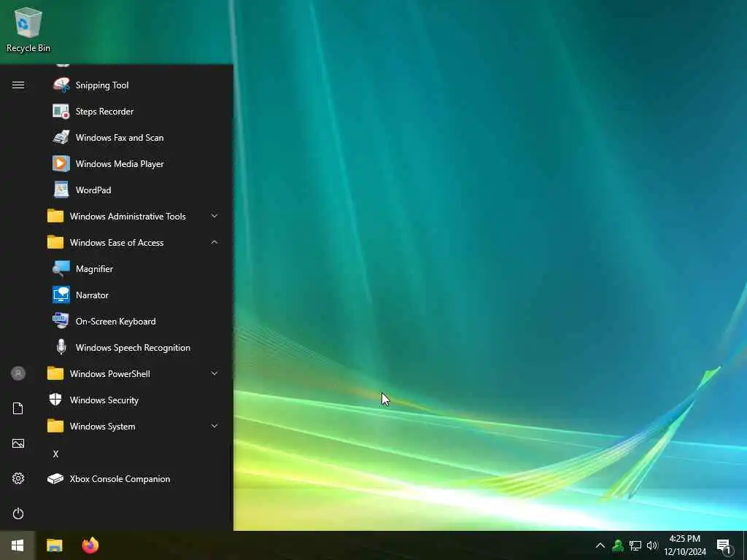Open File Explorer from the taskbar

[x=54, y=545]
